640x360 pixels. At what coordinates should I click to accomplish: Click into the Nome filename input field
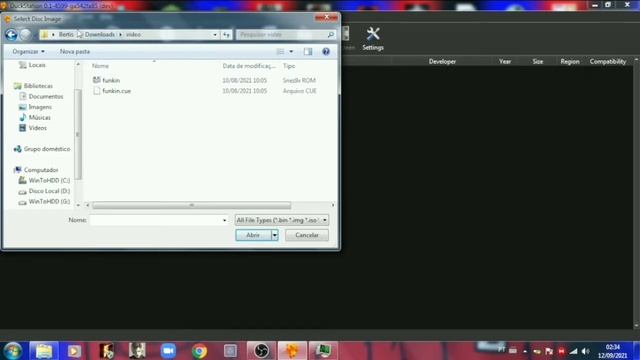click(x=159, y=220)
